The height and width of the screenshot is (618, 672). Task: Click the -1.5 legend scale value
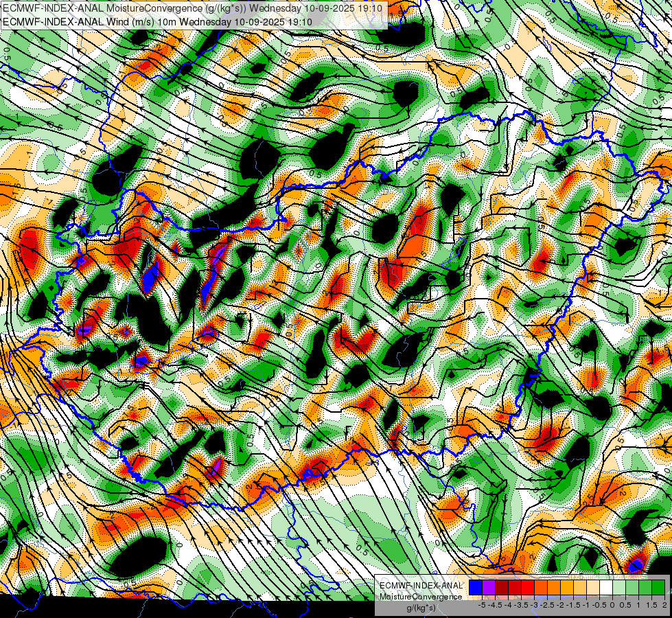(x=573, y=605)
